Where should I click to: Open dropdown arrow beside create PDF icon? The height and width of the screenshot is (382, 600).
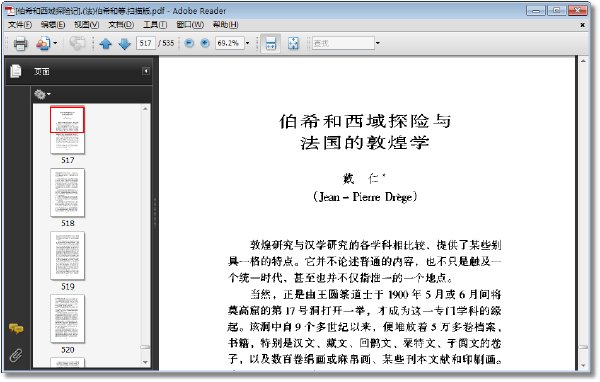55,43
